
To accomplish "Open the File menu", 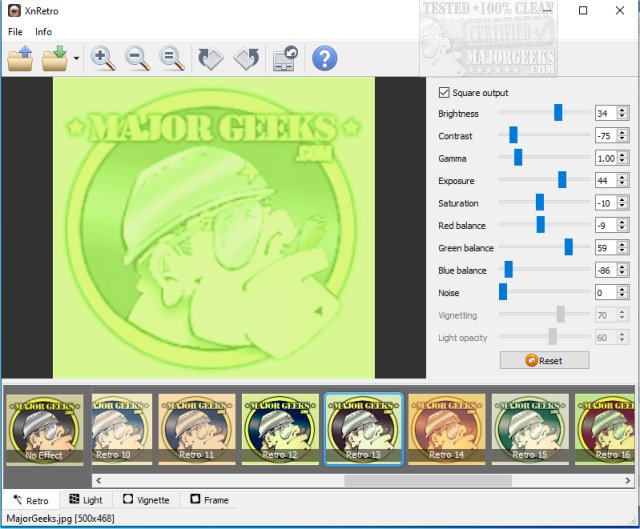I will click(16, 32).
